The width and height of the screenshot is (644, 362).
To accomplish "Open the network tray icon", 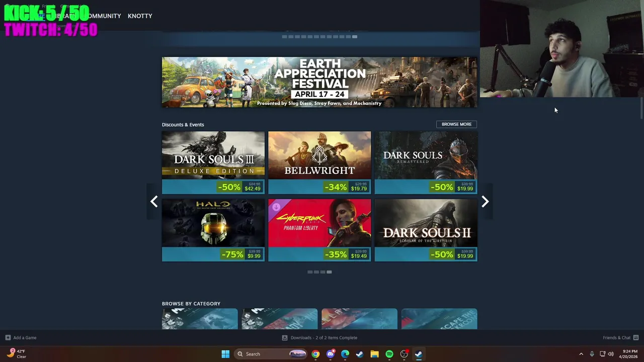I will click(x=602, y=354).
